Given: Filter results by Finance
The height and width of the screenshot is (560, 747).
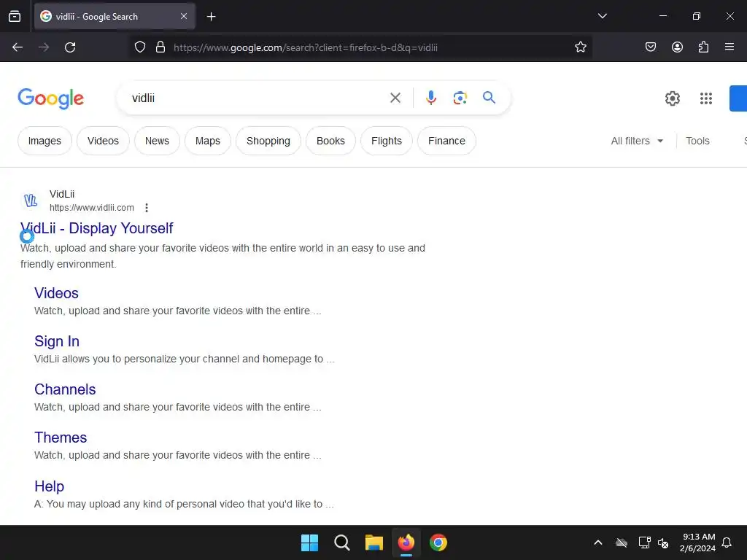Looking at the screenshot, I should coord(446,141).
